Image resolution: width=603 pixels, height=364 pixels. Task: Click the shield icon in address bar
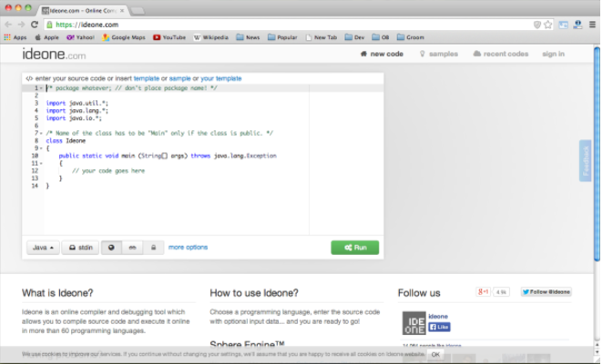tap(537, 25)
